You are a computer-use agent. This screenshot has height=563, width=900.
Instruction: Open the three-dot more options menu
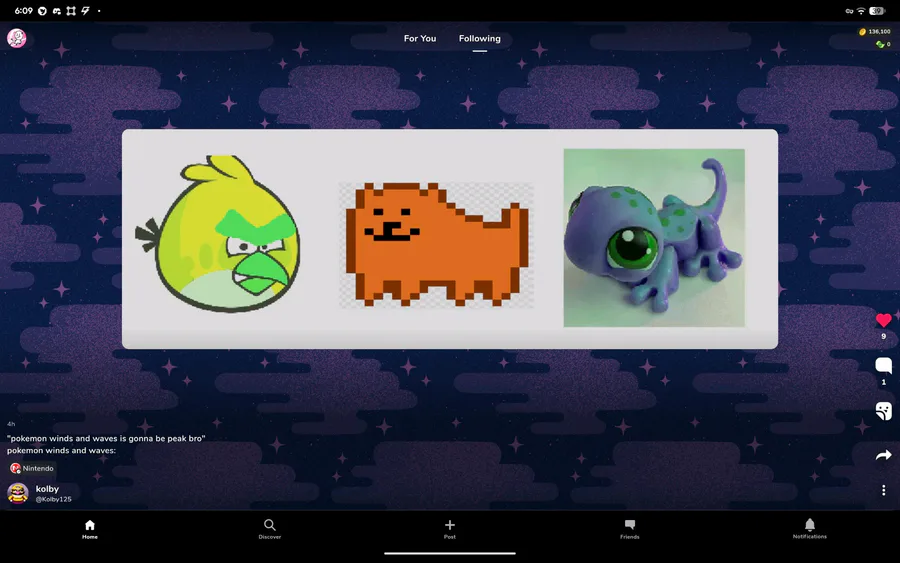pos(883,490)
